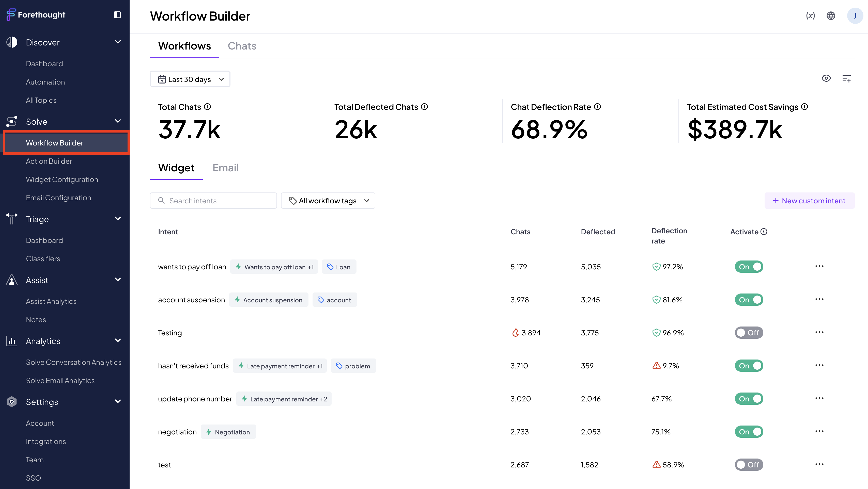Image resolution: width=868 pixels, height=489 pixels.
Task: Toggle off update phone number intent
Action: coord(749,399)
